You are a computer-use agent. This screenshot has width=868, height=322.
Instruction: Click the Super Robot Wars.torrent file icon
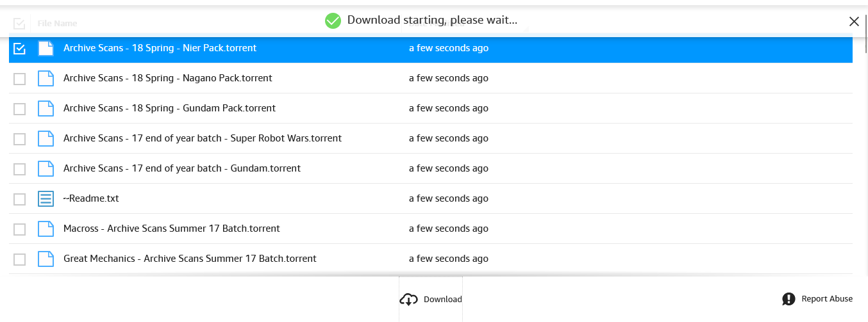[46, 138]
